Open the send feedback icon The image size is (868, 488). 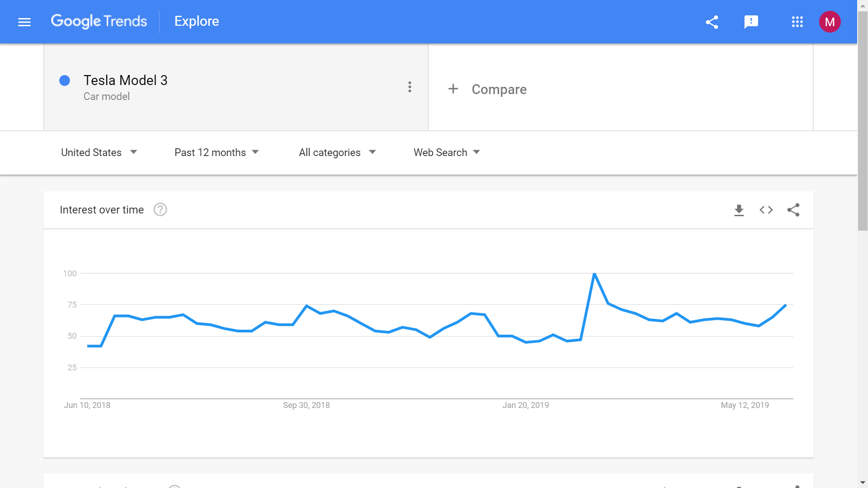(x=751, y=22)
